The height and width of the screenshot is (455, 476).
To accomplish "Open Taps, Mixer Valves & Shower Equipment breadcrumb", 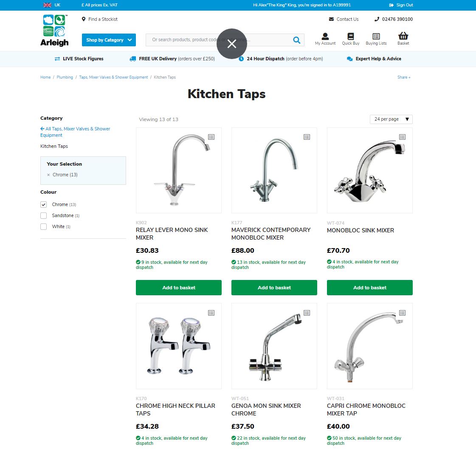I will coord(113,77).
